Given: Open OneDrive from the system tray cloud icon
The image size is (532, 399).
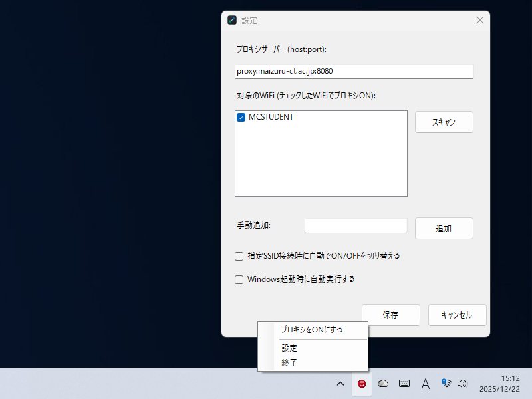Looking at the screenshot, I should coord(382,384).
